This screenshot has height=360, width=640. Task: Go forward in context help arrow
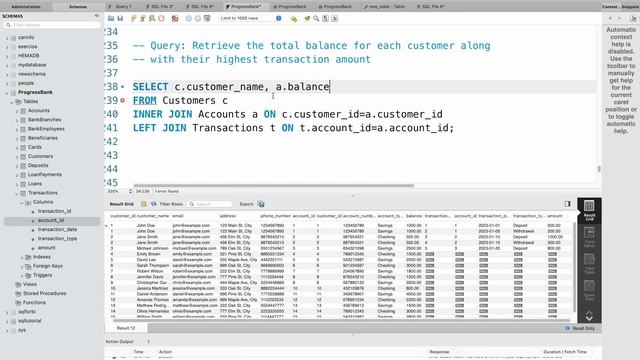(619, 18)
